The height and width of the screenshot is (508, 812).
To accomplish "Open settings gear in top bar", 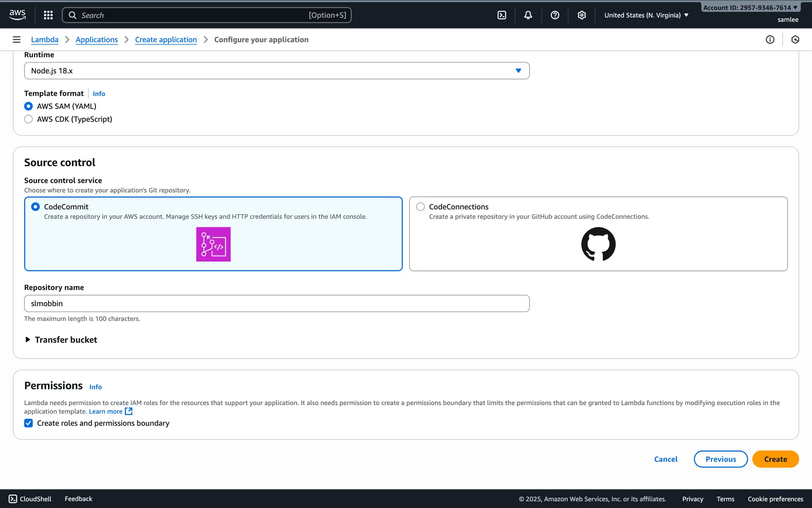I will 582,15.
